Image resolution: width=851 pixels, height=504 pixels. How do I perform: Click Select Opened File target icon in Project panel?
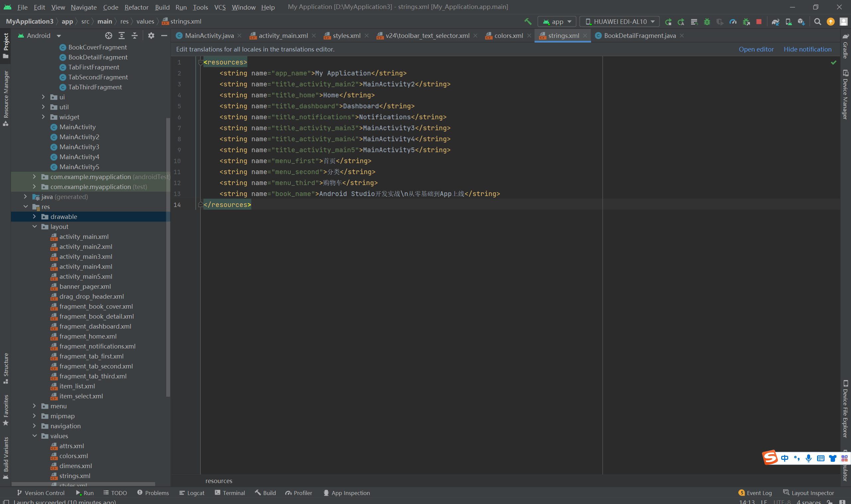coord(108,36)
